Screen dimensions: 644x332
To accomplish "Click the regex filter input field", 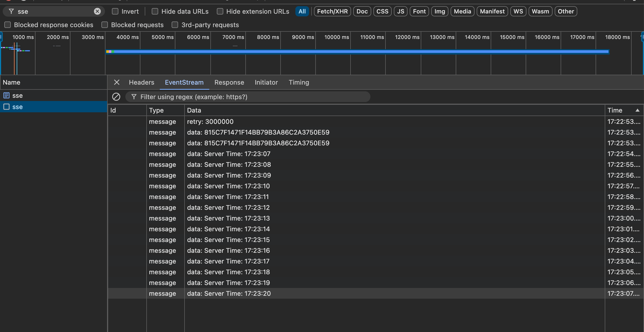I will 247,97.
